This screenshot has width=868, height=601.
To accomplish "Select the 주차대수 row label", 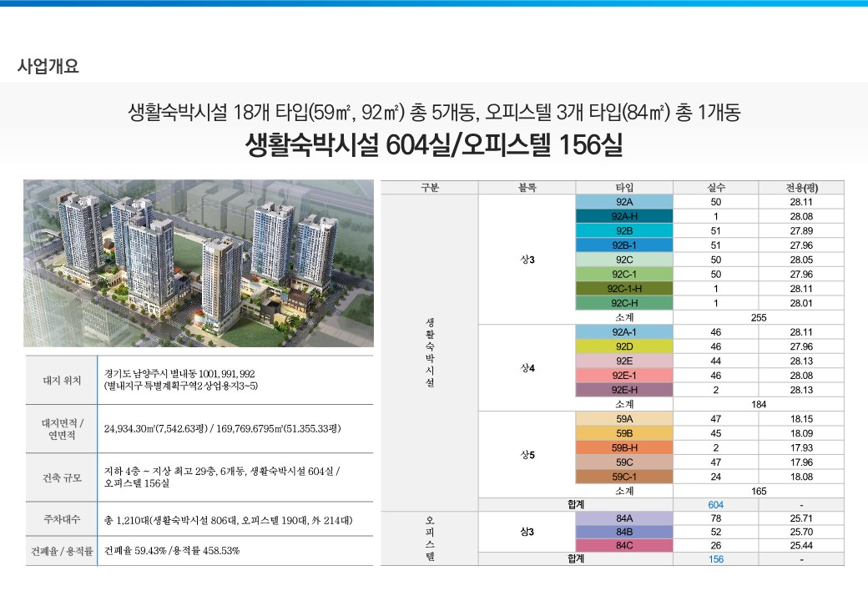I will 62,519.
